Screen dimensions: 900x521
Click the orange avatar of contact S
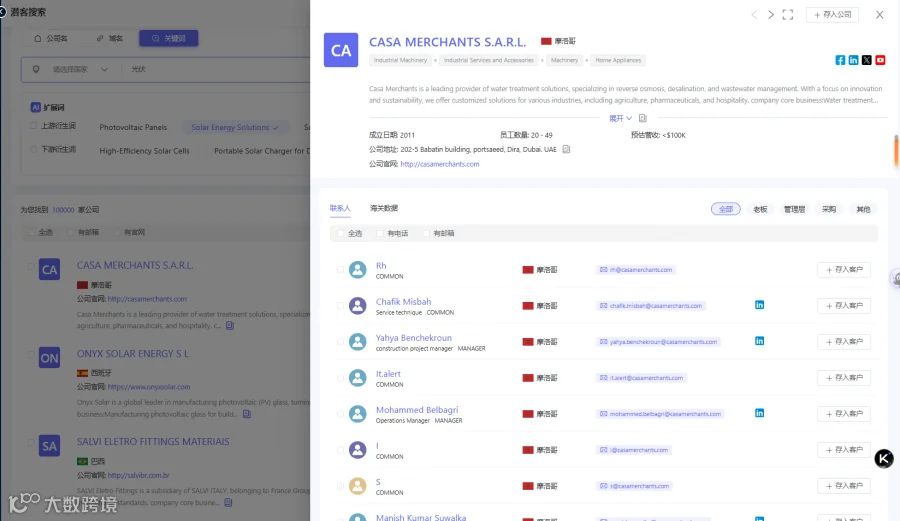pyautogui.click(x=358, y=486)
